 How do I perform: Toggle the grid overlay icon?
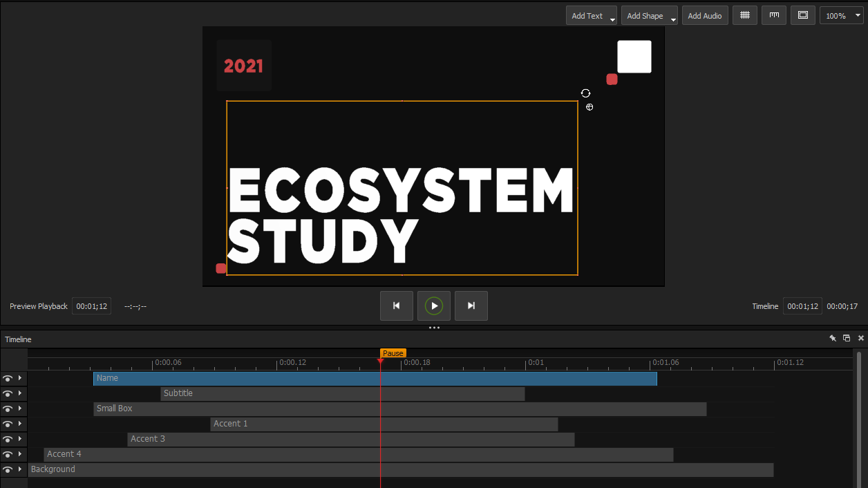(744, 15)
